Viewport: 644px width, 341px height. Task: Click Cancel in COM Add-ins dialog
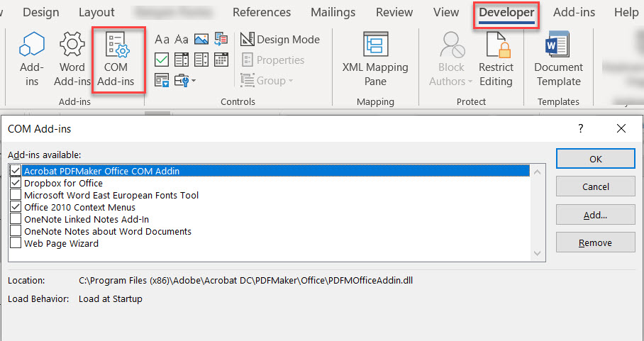[595, 186]
